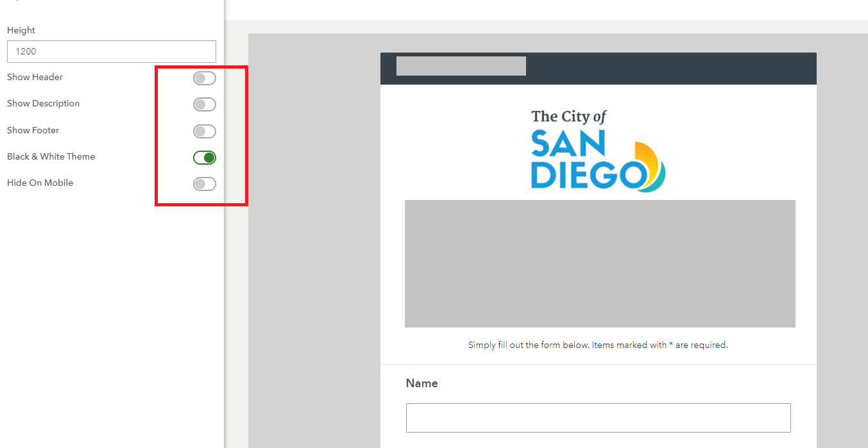Turn on Show Description
868x448 pixels.
[204, 104]
